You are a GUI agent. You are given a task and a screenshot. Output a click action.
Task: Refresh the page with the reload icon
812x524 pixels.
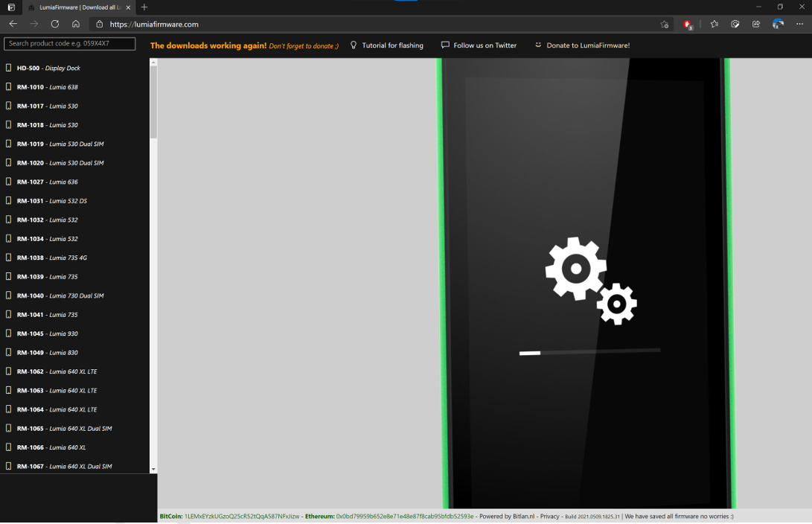click(55, 24)
